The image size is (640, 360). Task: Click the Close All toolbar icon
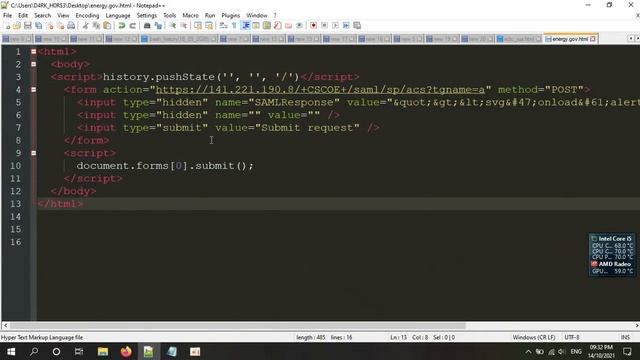point(60,26)
